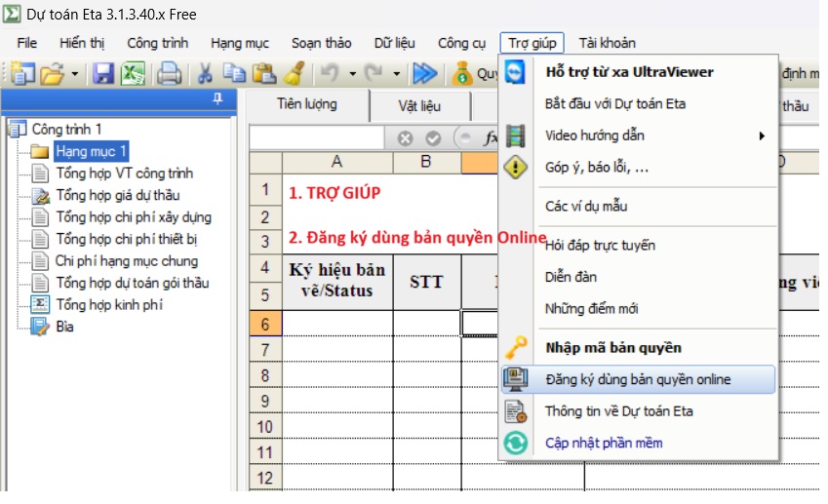Click the Print icon

tap(169, 74)
